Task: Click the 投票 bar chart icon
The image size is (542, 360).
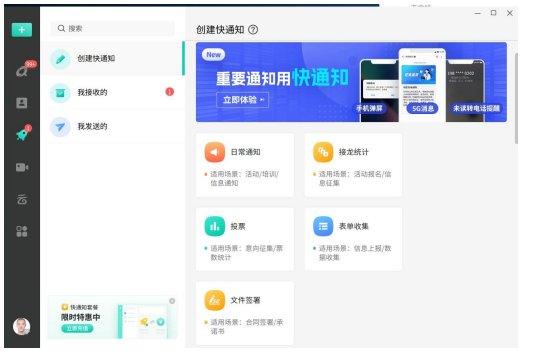Action: click(x=215, y=226)
